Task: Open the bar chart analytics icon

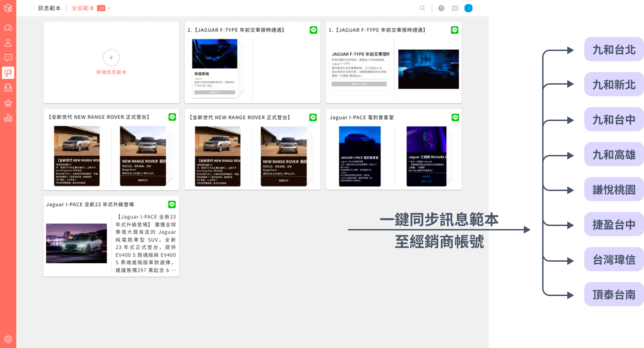Action: [x=8, y=118]
